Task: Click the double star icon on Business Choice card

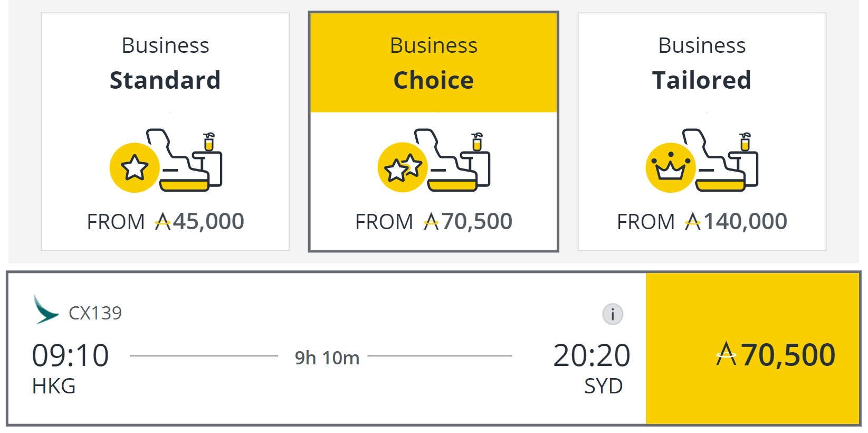Action: (x=403, y=167)
